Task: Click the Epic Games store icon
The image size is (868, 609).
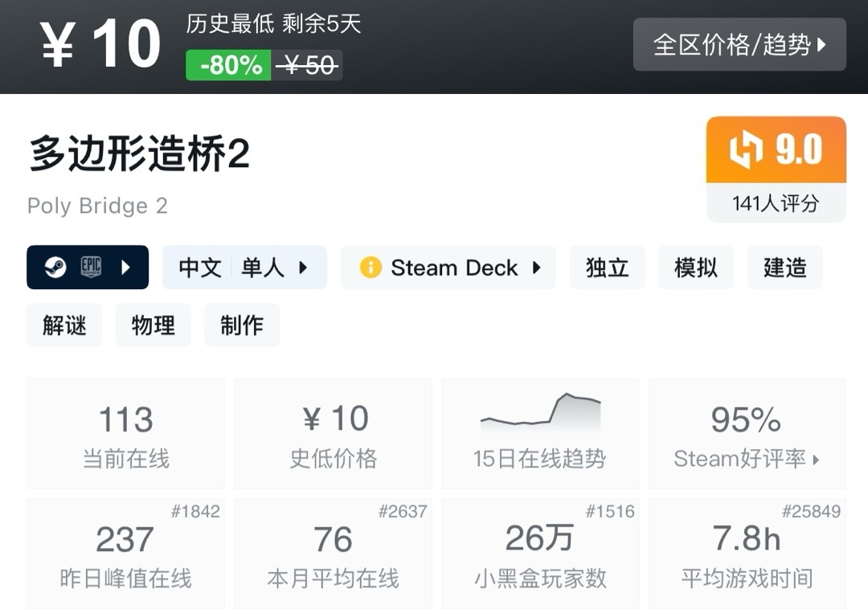Action: [x=91, y=268]
